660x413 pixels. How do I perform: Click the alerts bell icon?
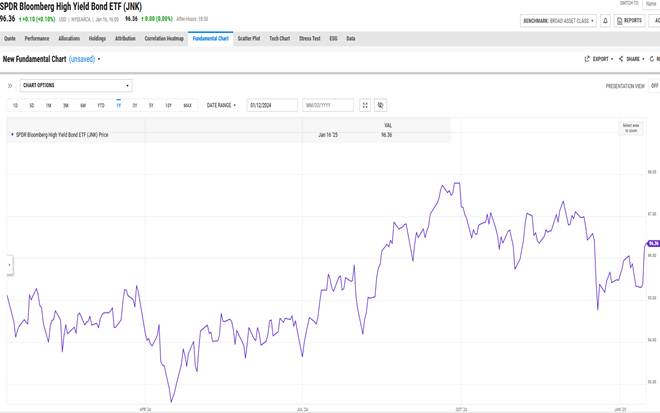coord(605,21)
